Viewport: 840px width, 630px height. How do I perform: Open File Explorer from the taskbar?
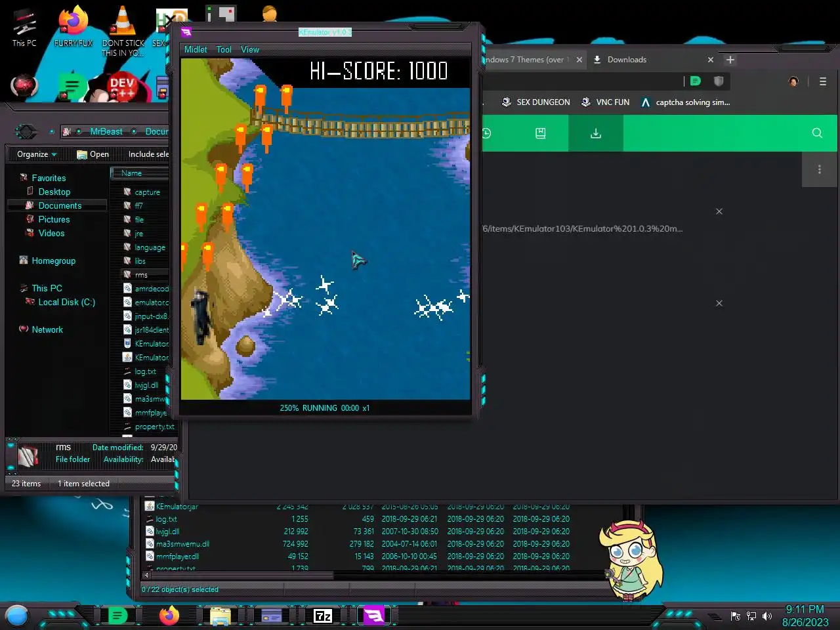tap(220, 616)
